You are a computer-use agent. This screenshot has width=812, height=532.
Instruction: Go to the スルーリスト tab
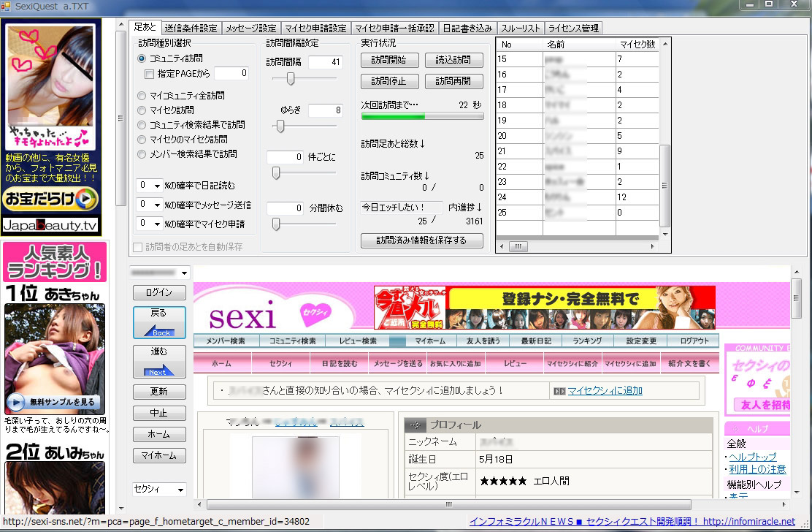[x=521, y=28]
